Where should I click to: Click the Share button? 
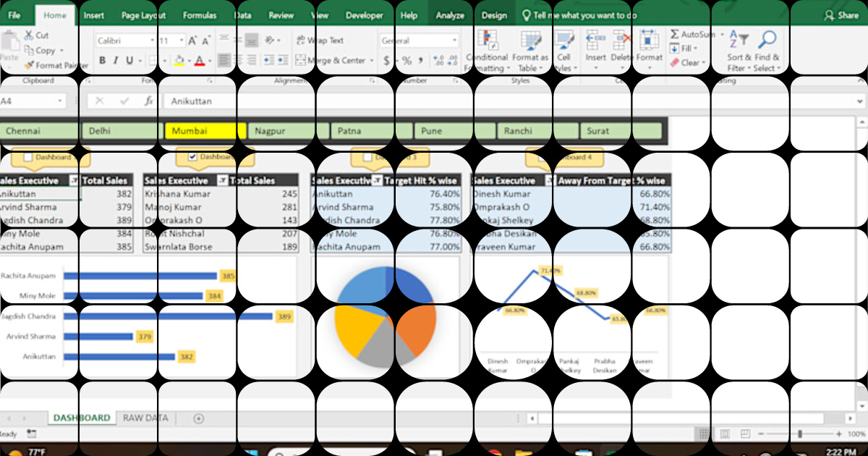(843, 15)
